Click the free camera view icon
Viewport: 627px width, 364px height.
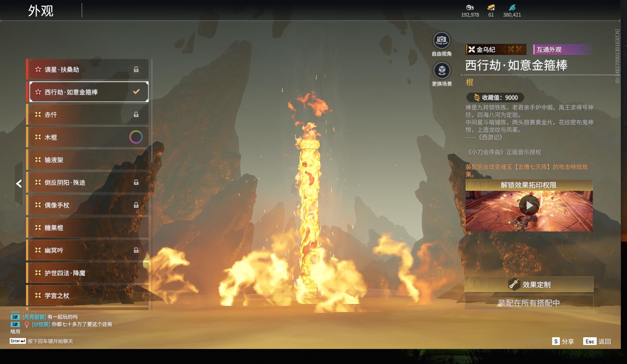[x=441, y=40]
